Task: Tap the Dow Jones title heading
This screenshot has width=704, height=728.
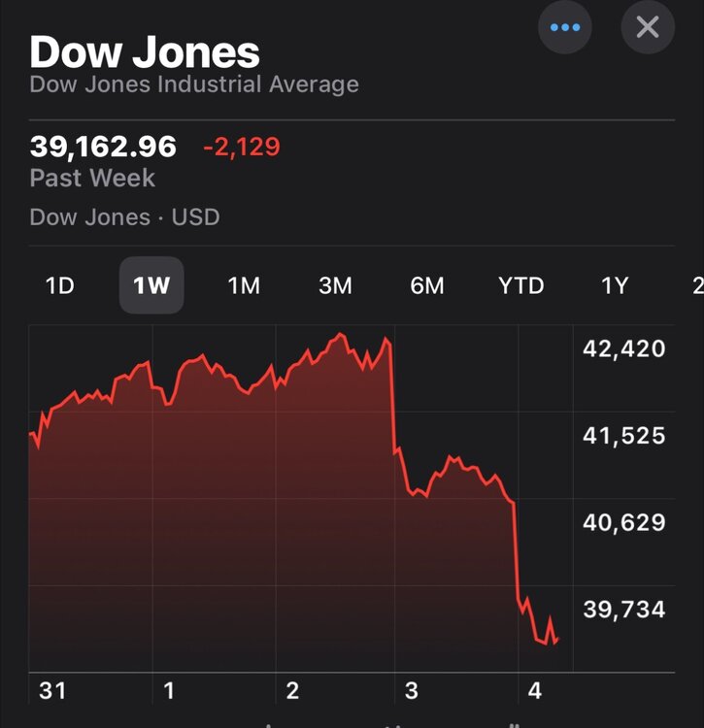Action: point(145,51)
